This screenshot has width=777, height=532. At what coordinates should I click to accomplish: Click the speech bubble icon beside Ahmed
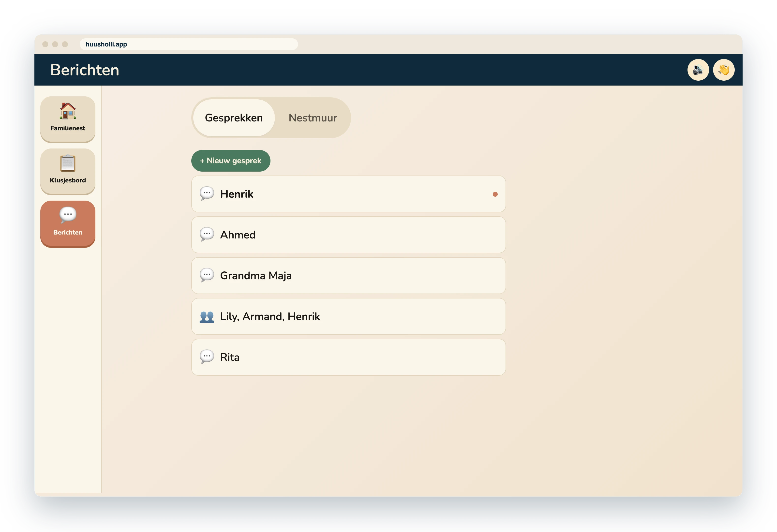pyautogui.click(x=207, y=234)
